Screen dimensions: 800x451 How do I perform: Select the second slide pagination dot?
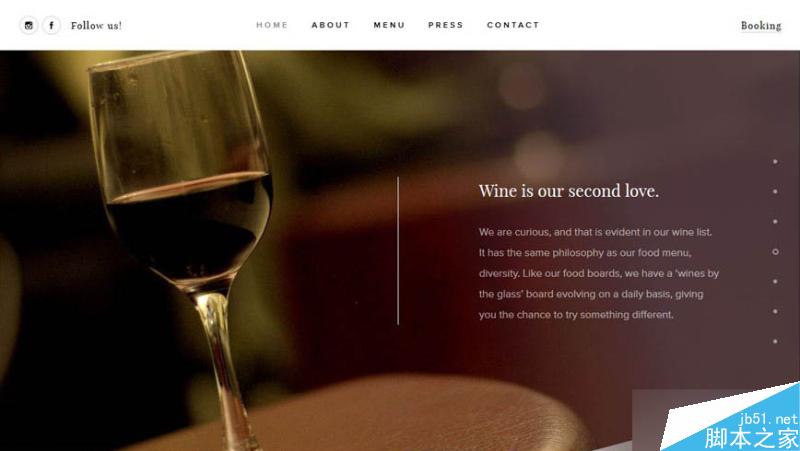(775, 191)
